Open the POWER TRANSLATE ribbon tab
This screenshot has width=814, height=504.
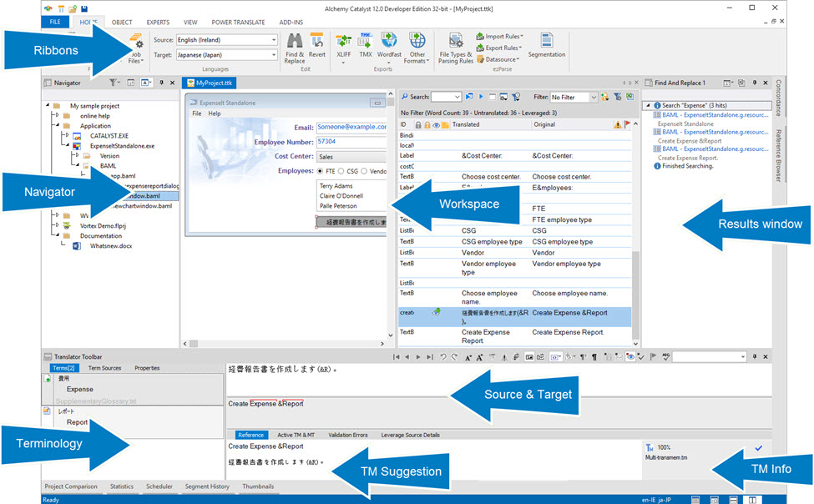(x=238, y=23)
